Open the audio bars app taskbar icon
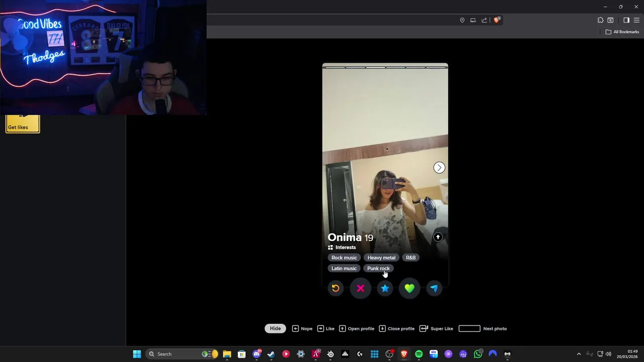This screenshot has width=644, height=362. (345, 354)
